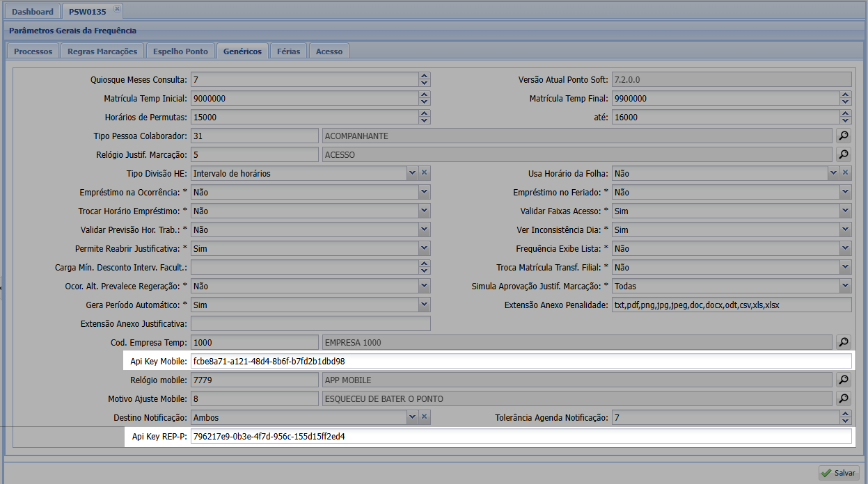Open the Usa Horário da Folha dropdown
Viewport: 868px width, 484px height.
pyautogui.click(x=833, y=173)
